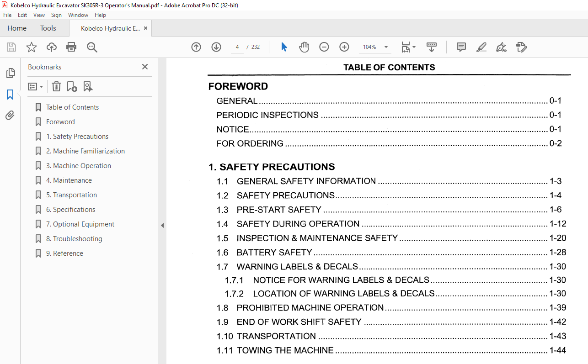
Task: Switch to the Tools tab
Action: tap(48, 28)
